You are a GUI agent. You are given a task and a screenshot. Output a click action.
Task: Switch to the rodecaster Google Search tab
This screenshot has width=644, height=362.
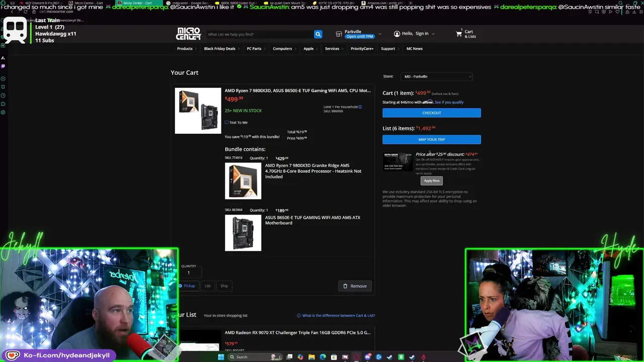(189, 3)
